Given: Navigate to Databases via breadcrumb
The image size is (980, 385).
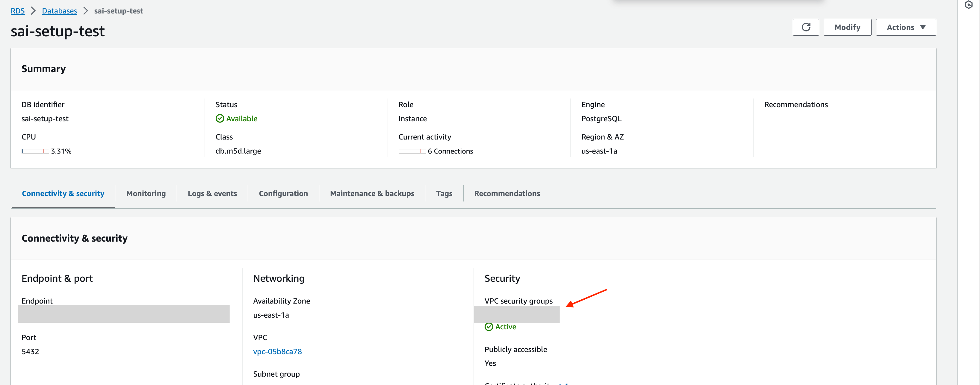Looking at the screenshot, I should 59,11.
